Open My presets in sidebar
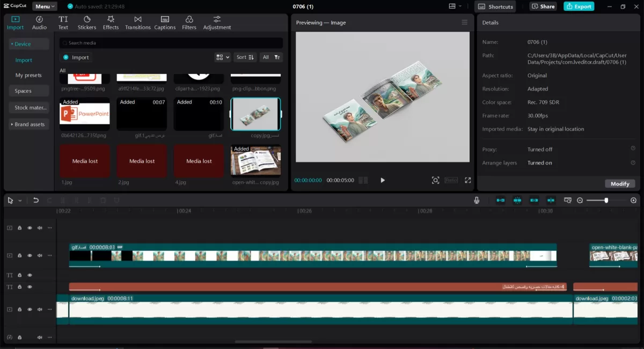 coord(28,75)
